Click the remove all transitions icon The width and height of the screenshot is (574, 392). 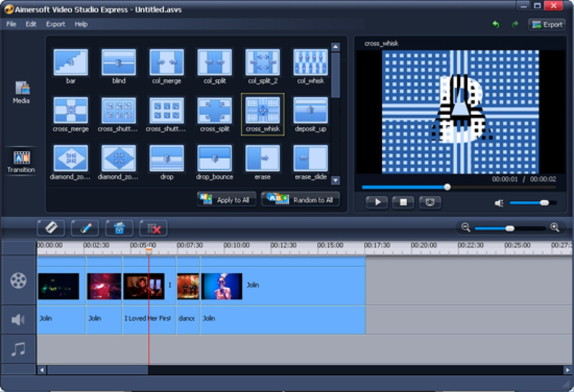[x=152, y=227]
